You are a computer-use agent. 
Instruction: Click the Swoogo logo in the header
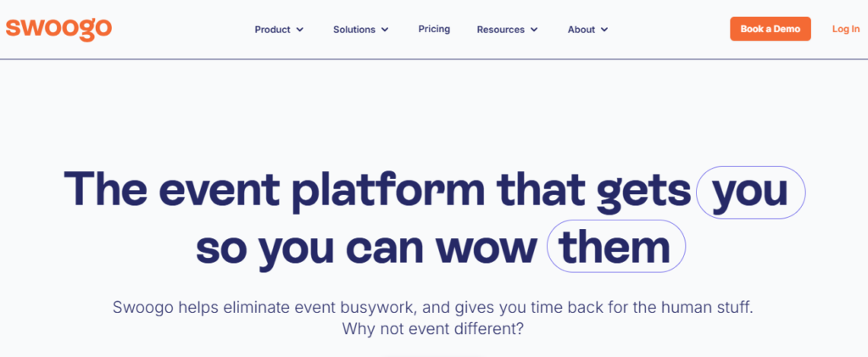[58, 28]
